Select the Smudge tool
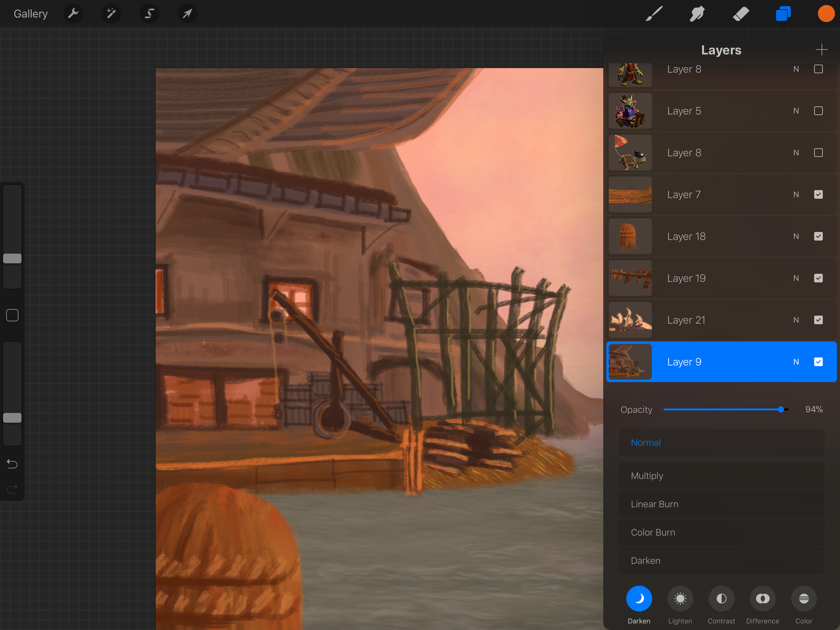This screenshot has height=630, width=840. [x=697, y=14]
